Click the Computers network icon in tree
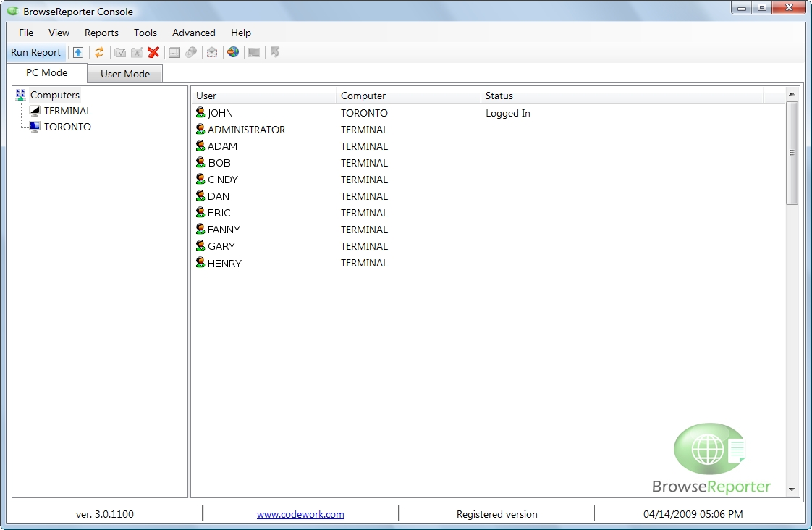The height and width of the screenshot is (530, 812). pos(21,95)
